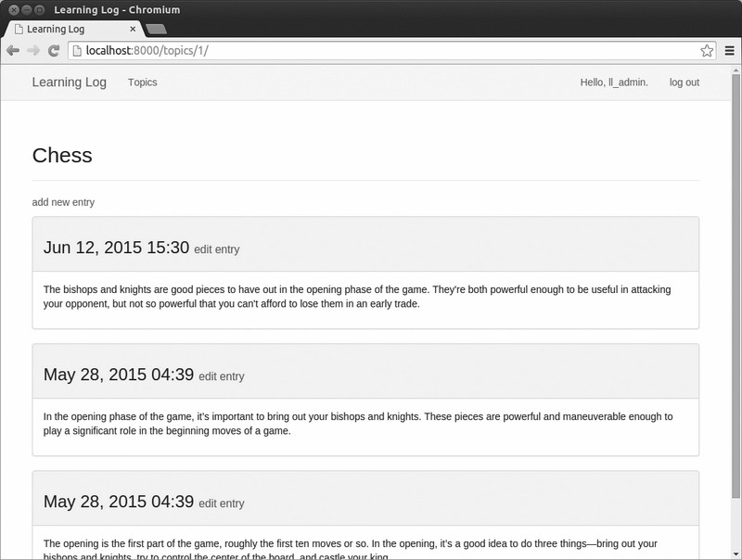Click the 'Hello, ll_admin.' greeting text

pos(614,83)
